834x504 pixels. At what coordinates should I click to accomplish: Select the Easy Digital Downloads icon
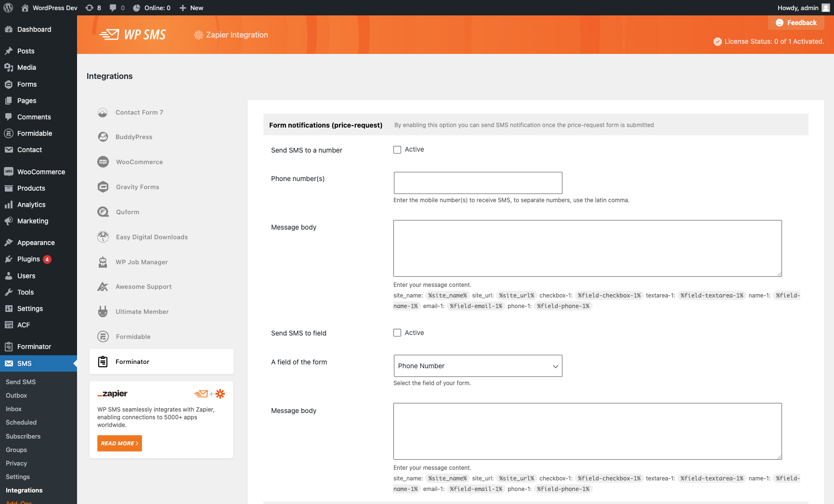click(x=103, y=237)
